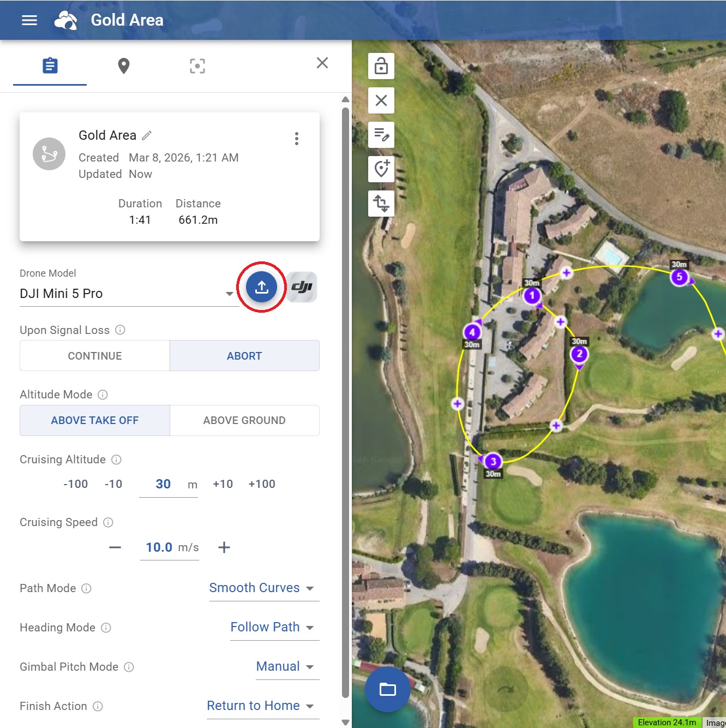Edit mission name with pencil icon

click(x=147, y=135)
